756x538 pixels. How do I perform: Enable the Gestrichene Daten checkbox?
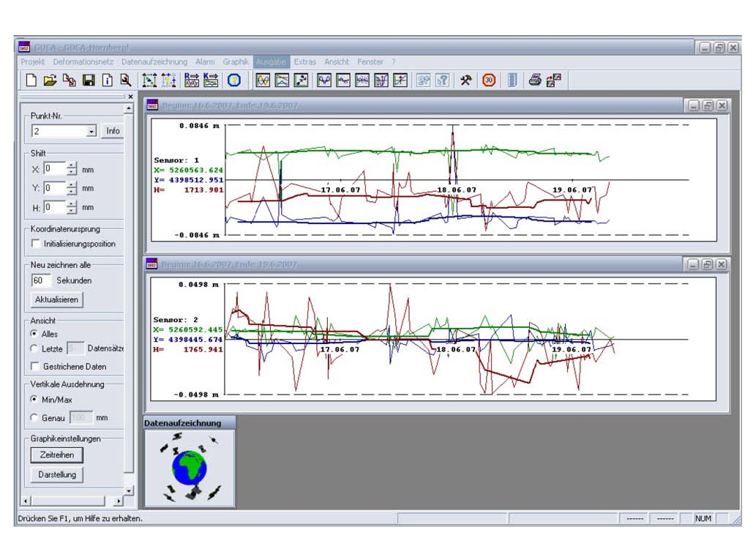(34, 367)
